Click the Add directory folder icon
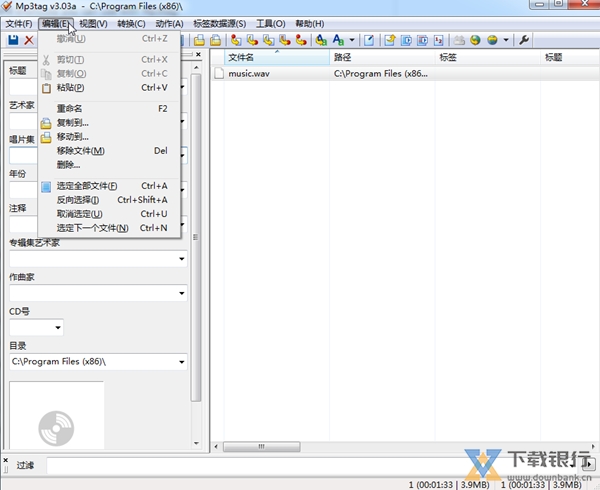This screenshot has height=490, width=600. [x=215, y=40]
